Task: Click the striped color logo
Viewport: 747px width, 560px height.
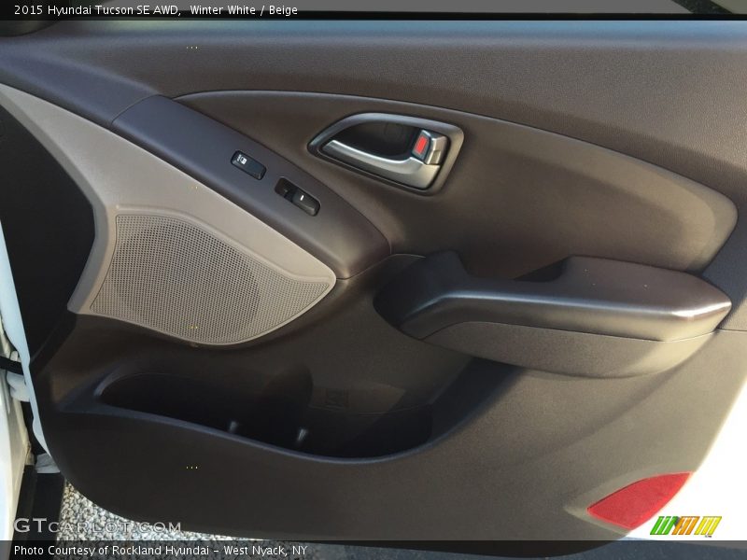Action: 685,525
